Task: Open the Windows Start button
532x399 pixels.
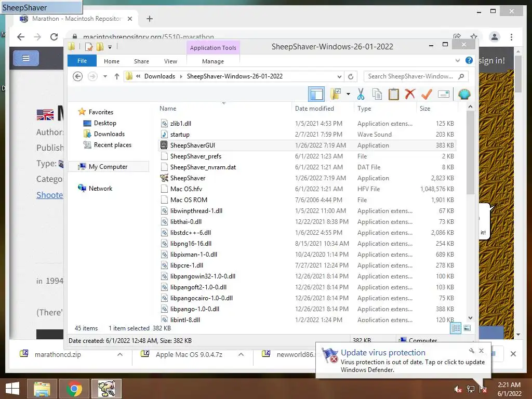Action: pyautogui.click(x=12, y=389)
